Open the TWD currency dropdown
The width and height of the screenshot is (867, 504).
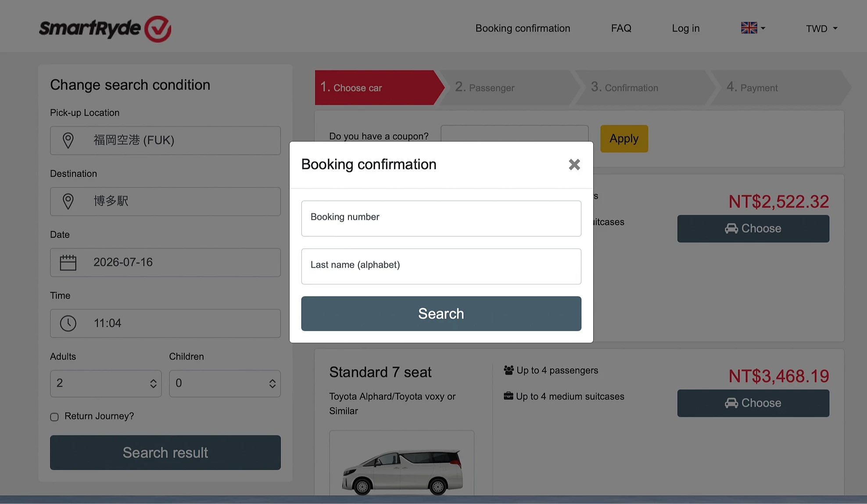[821, 29]
